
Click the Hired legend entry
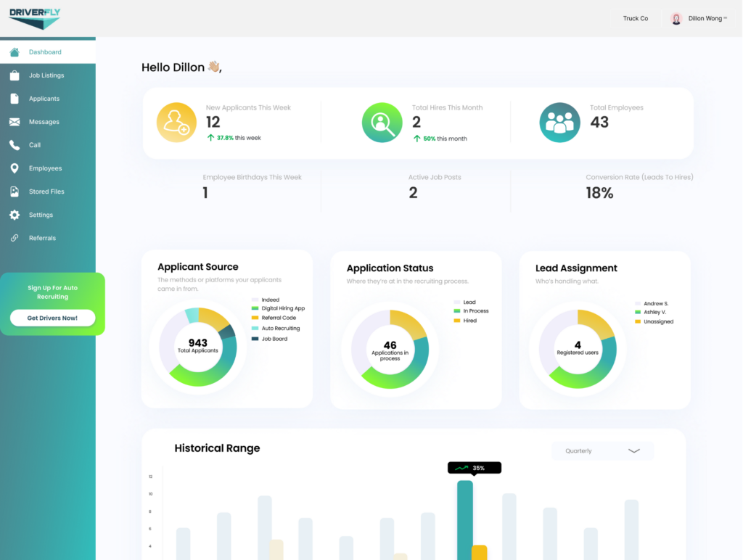(465, 321)
